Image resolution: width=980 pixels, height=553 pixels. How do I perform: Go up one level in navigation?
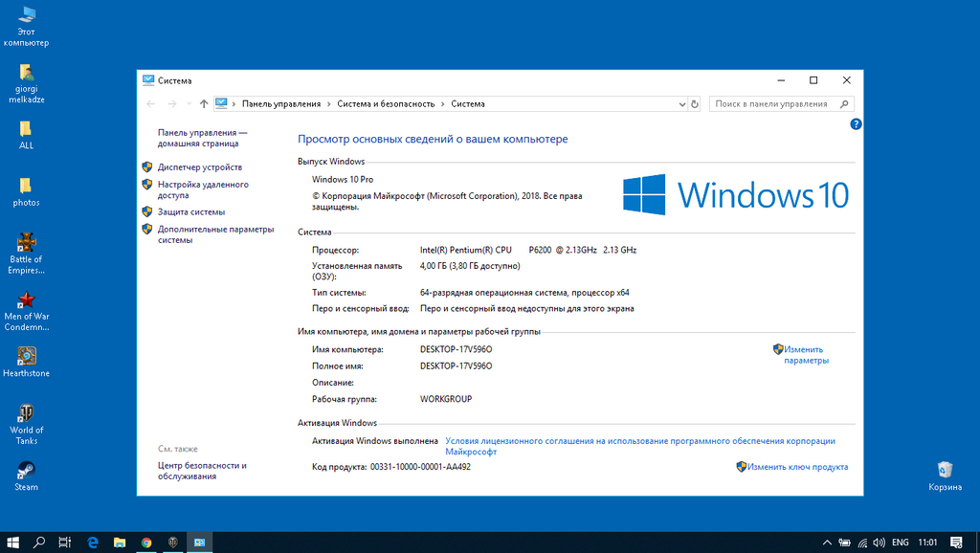(x=204, y=103)
